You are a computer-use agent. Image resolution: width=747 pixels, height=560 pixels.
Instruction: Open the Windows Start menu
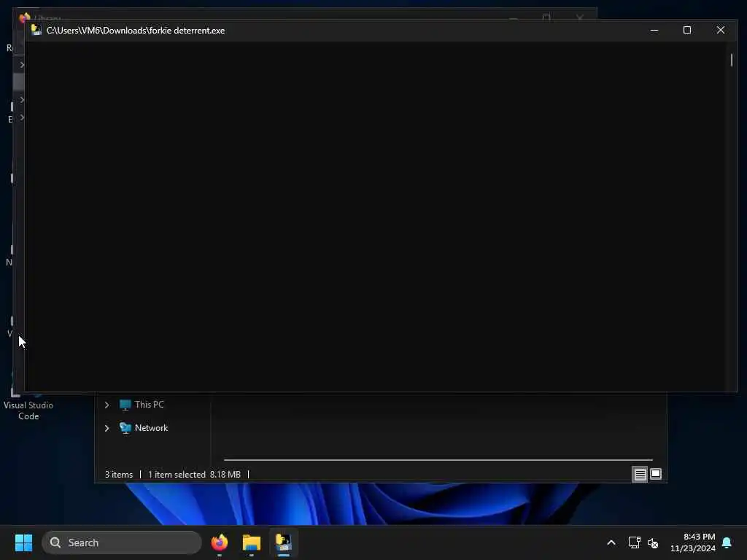[23, 542]
